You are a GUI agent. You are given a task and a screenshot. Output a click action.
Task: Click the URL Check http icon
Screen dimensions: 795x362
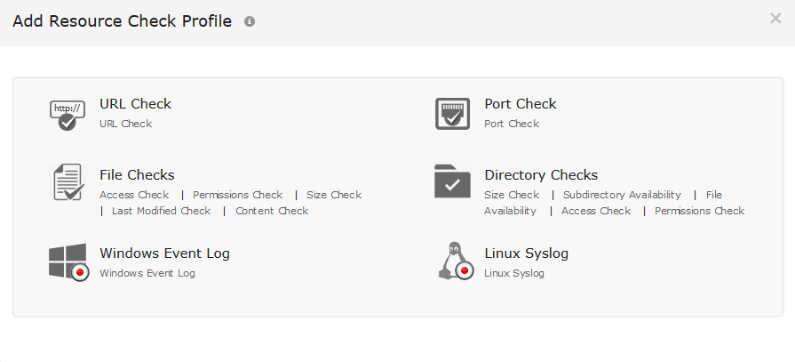[67, 115]
